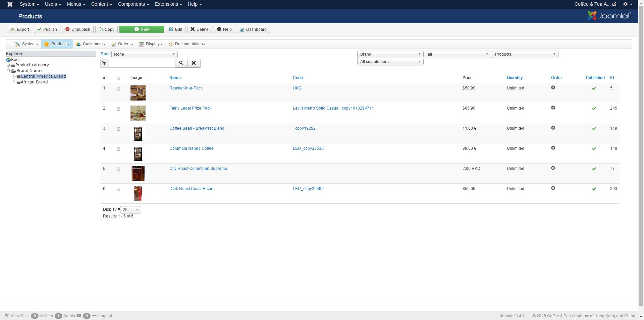The image size is (644, 320).
Task: Click the toolbar Help button
Action: (x=224, y=29)
